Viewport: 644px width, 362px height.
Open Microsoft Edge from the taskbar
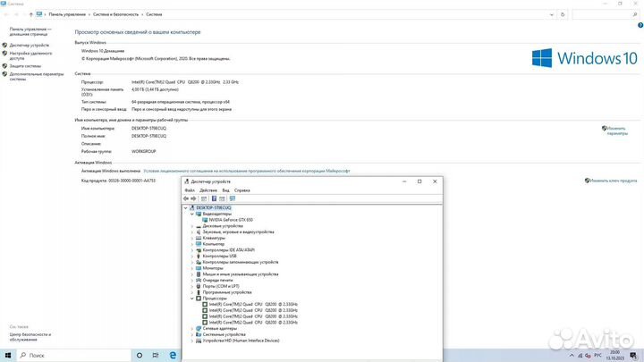coord(174,355)
